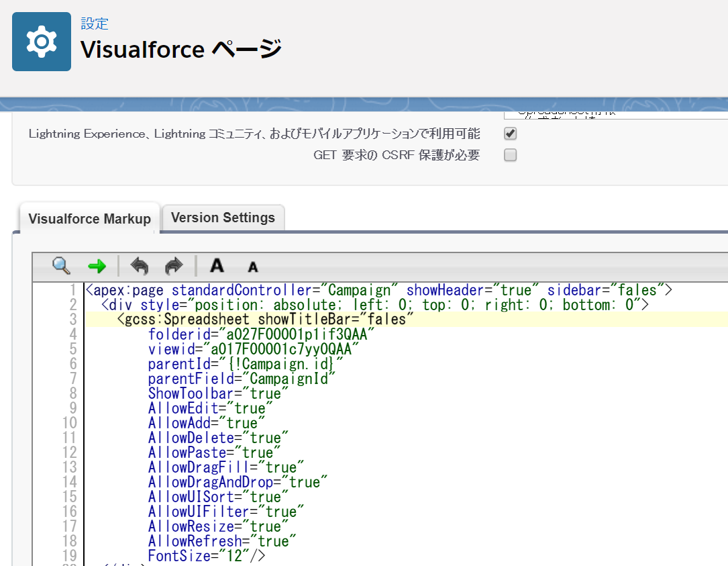
Task: Click the redo arrow icon in editor
Action: (x=174, y=267)
